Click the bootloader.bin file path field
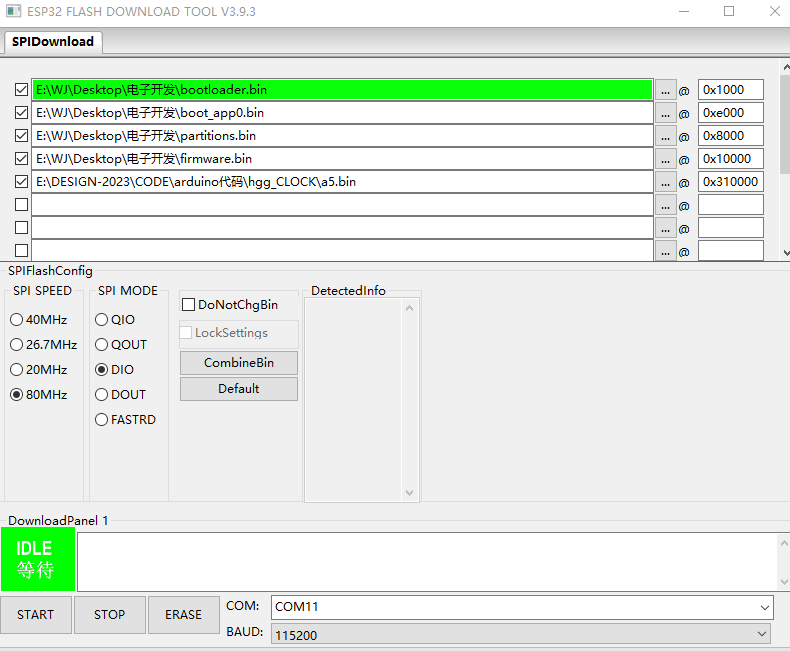The image size is (790, 651). (x=343, y=90)
